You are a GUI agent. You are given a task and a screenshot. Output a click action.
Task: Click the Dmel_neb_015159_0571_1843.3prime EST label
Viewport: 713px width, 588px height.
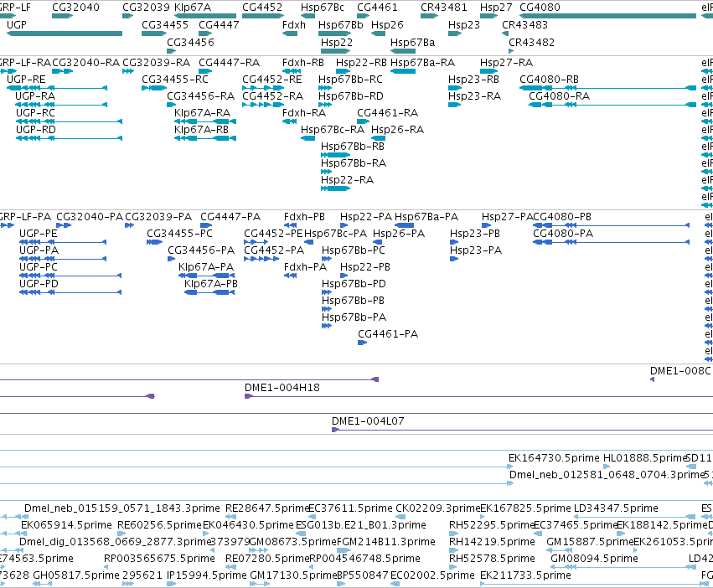(x=121, y=508)
